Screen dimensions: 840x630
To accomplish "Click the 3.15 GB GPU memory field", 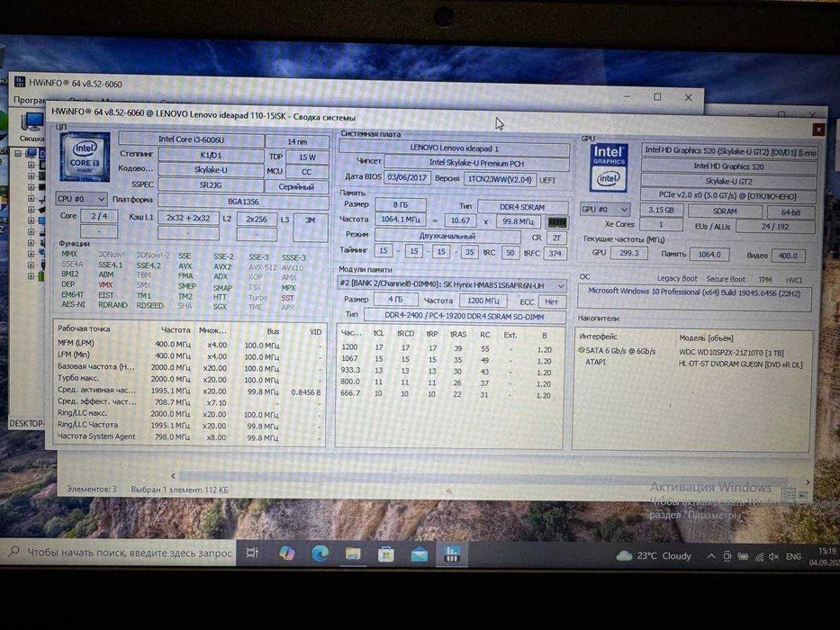I will (661, 210).
